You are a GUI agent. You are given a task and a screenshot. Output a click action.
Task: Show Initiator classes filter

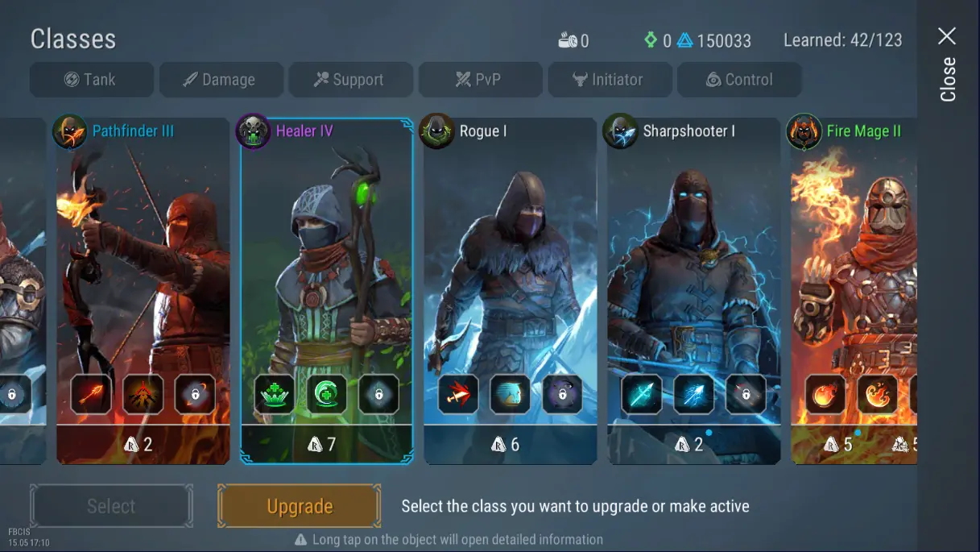(x=610, y=80)
